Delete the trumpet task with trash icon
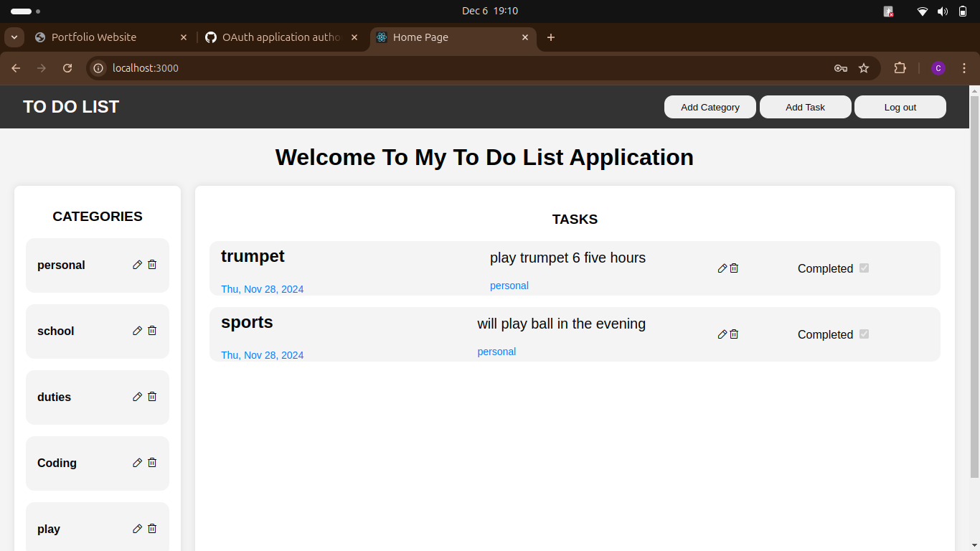980x551 pixels. tap(734, 268)
